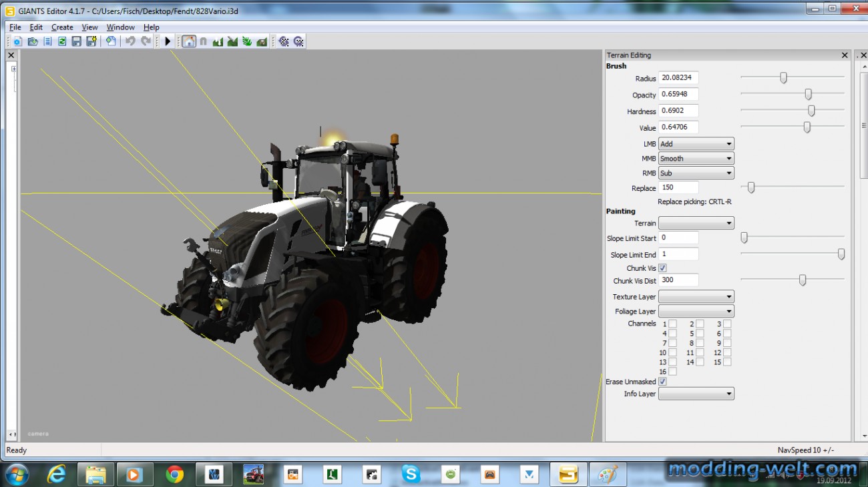This screenshot has height=487, width=868.
Task: Click the Slope Limit Start field
Action: pos(678,237)
